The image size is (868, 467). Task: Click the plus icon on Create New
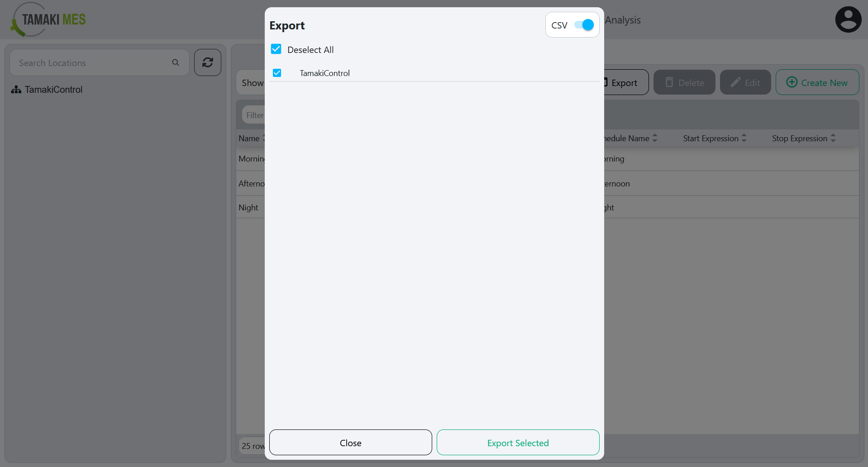click(x=791, y=82)
